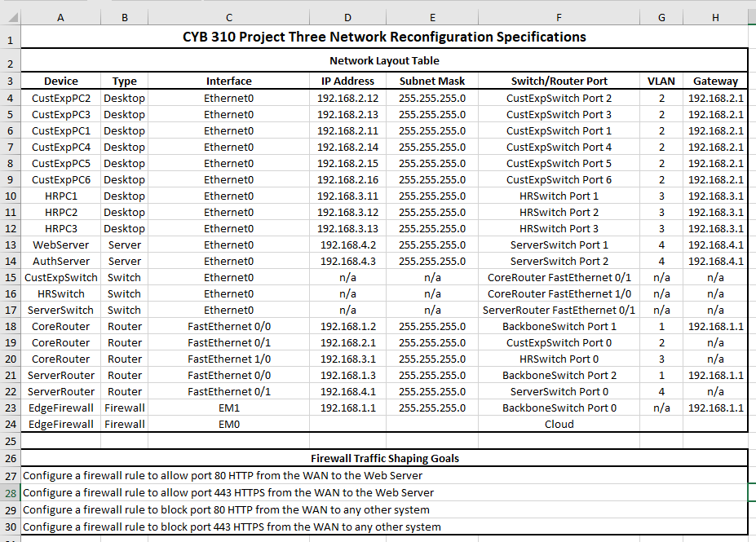The width and height of the screenshot is (756, 542).
Task: Click the Device column heading cell
Action: pos(60,81)
